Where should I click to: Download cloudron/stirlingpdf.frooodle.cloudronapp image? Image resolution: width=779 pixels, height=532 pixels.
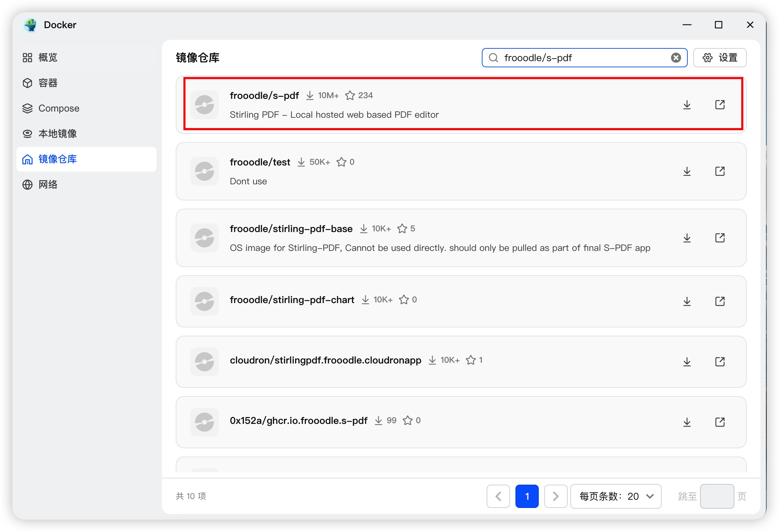pyautogui.click(x=687, y=362)
